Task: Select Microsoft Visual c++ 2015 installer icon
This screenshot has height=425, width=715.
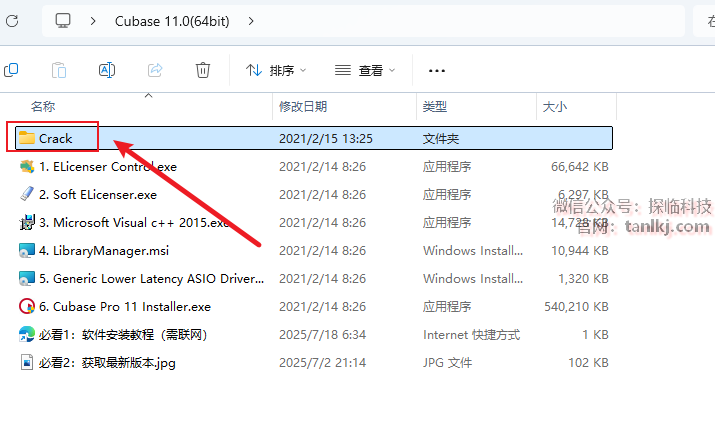Action: tap(26, 223)
